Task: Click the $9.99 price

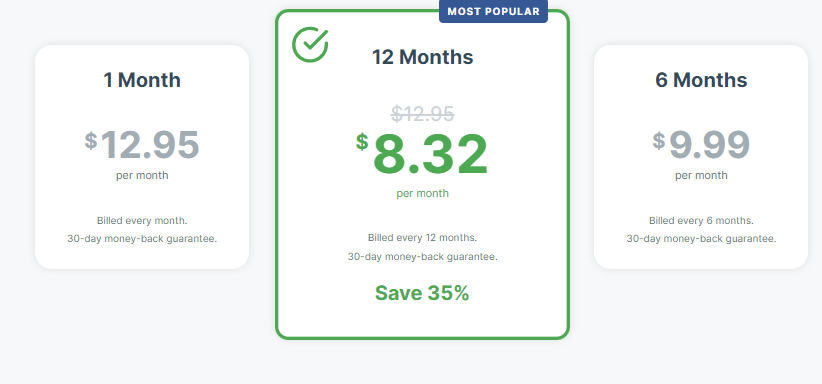Action: 701,145
